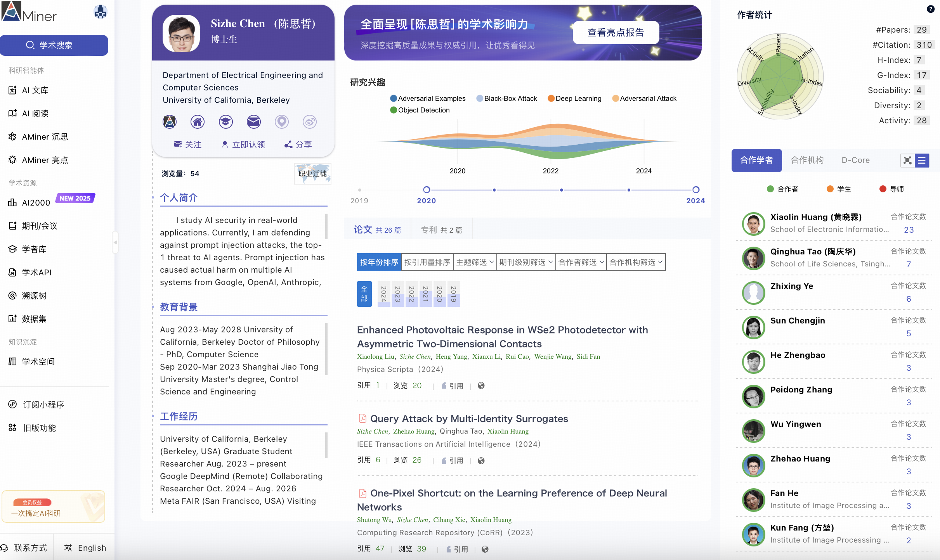This screenshot has height=560, width=940.
Task: Click the help question mark icon
Action: tap(931, 9)
